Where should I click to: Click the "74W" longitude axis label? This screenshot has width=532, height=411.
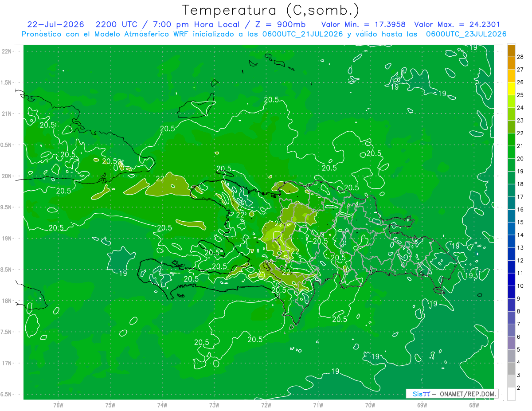(x=162, y=405)
